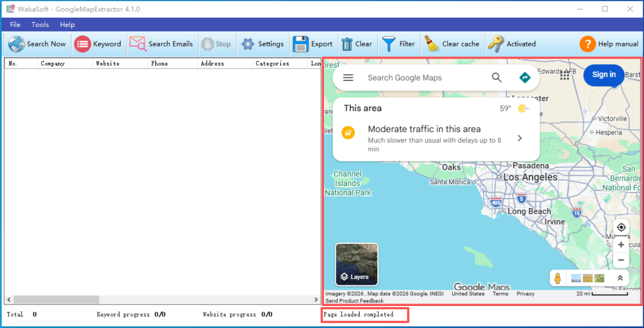Click the Company column header
This screenshot has width=644, height=328.
(x=65, y=63)
